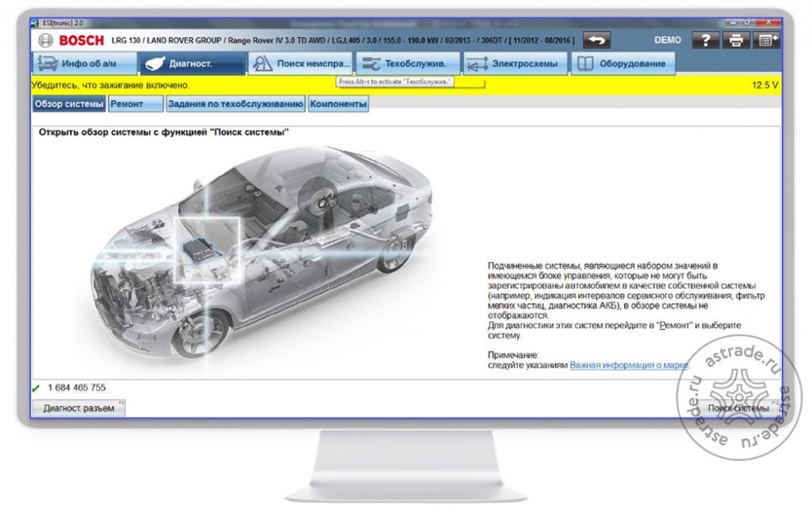Open Задания по техобслуживанию subtab
The image size is (812, 512).
236,104
